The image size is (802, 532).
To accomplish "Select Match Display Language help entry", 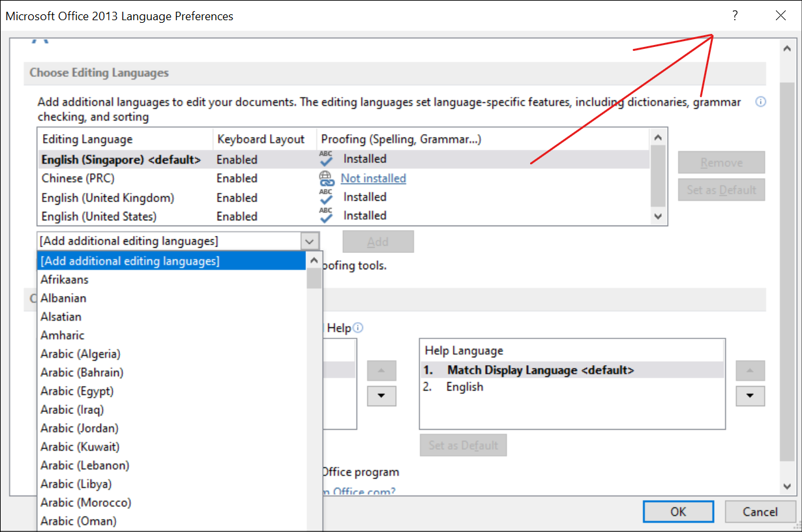I will (572, 370).
